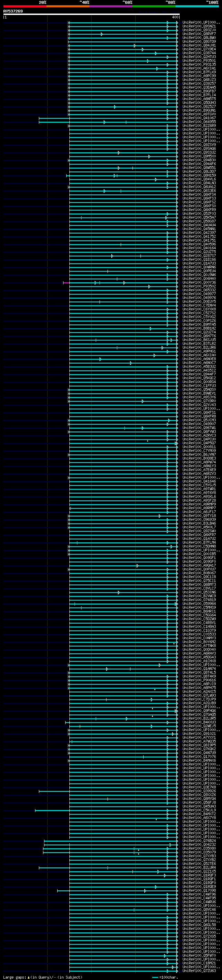Select the UniRef100_Q6S3E6 entry
The width and height of the screenshot is (222, 980).
[199, 191]
